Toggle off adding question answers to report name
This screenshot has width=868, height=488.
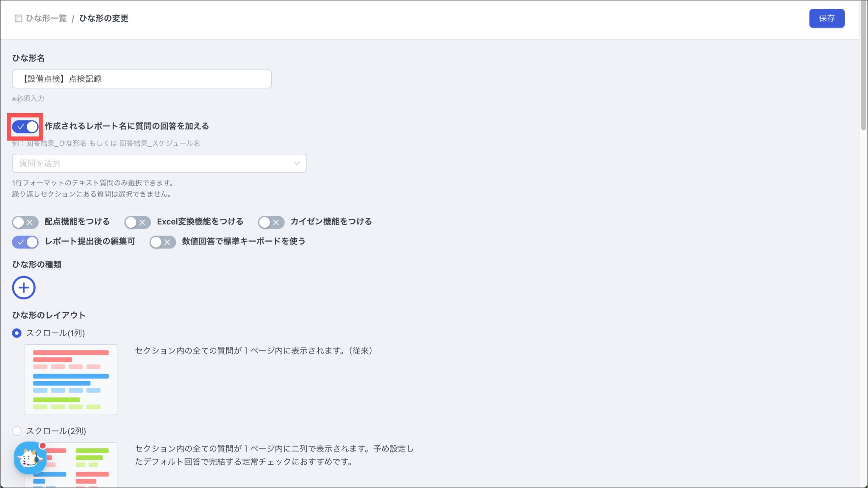pos(25,126)
